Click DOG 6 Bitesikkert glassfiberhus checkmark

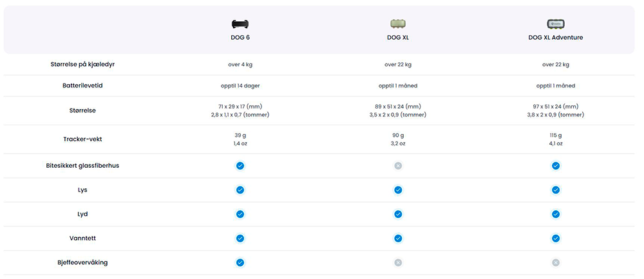click(x=240, y=166)
